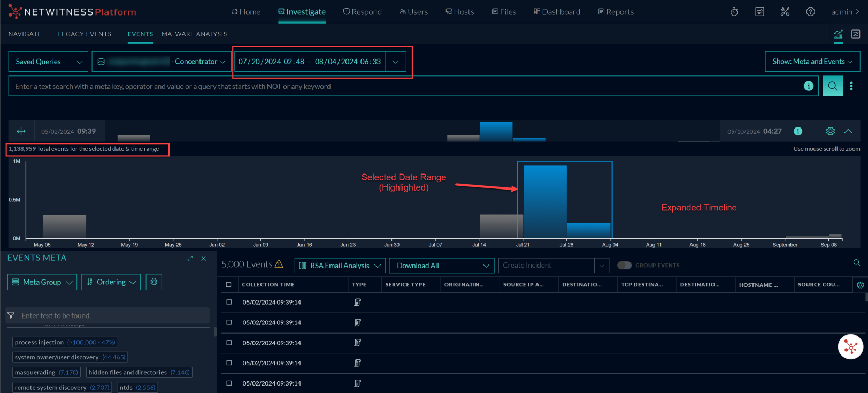Open timeline settings gear icon
Image resolution: width=868 pixels, height=393 pixels.
click(x=830, y=131)
